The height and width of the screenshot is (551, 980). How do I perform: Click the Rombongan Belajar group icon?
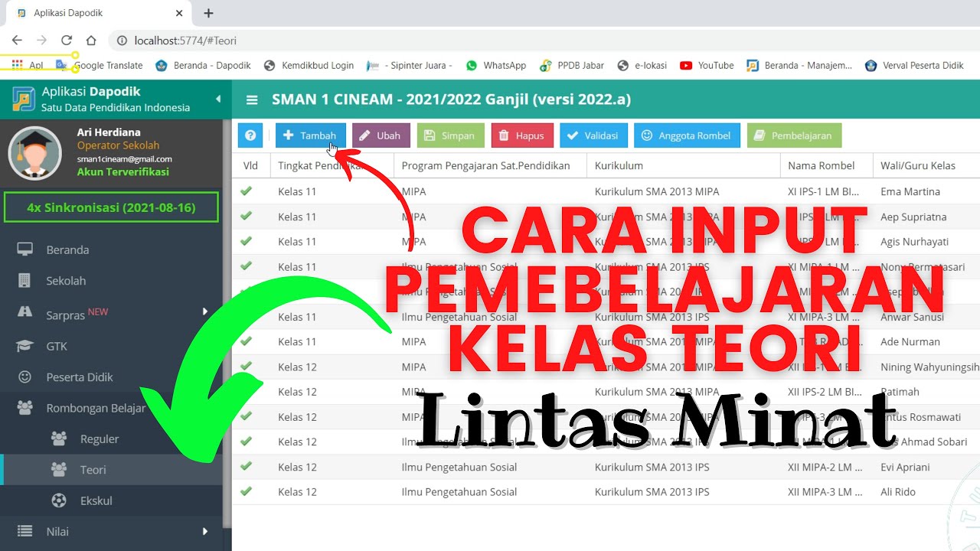(x=25, y=408)
